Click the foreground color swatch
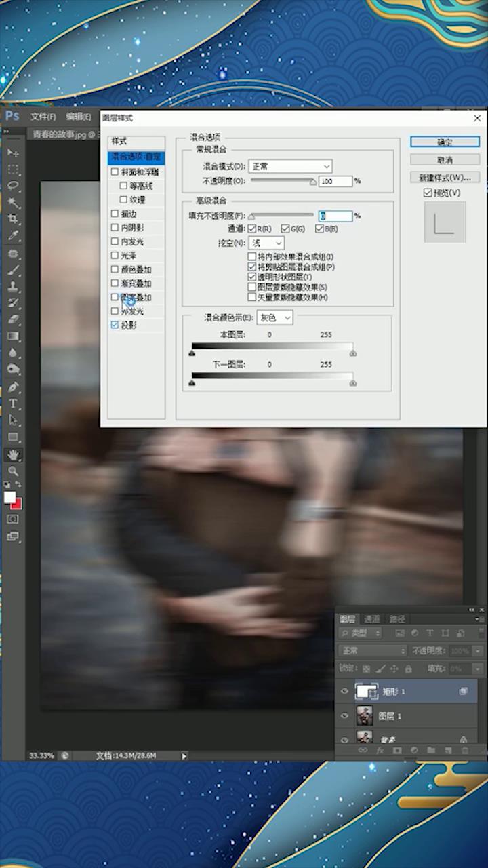The height and width of the screenshot is (868, 488). tap(9, 498)
